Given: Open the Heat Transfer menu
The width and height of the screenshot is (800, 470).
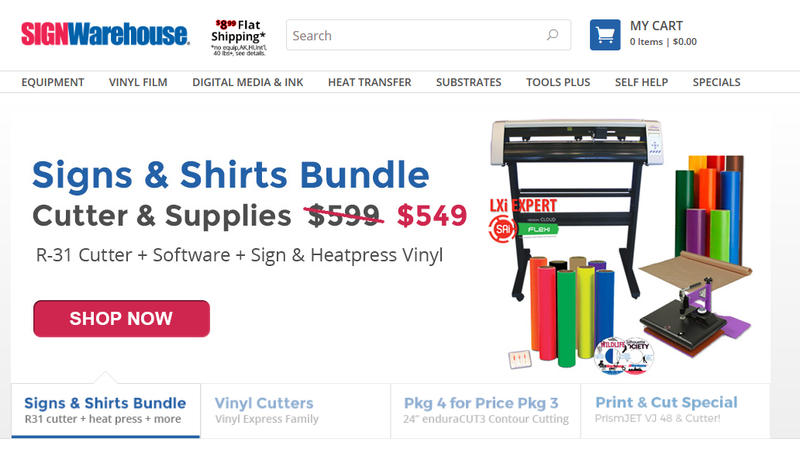Looking at the screenshot, I should coord(369,82).
